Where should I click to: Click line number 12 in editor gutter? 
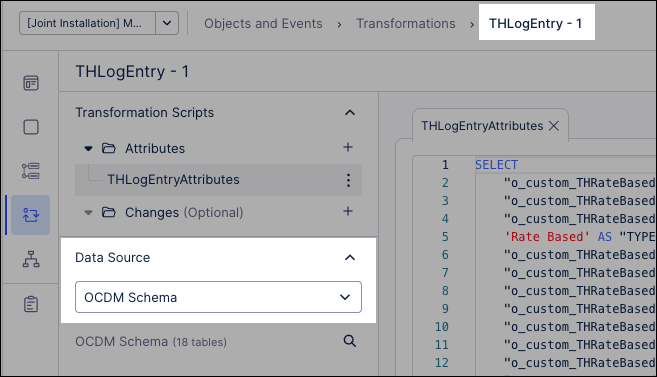click(442, 363)
